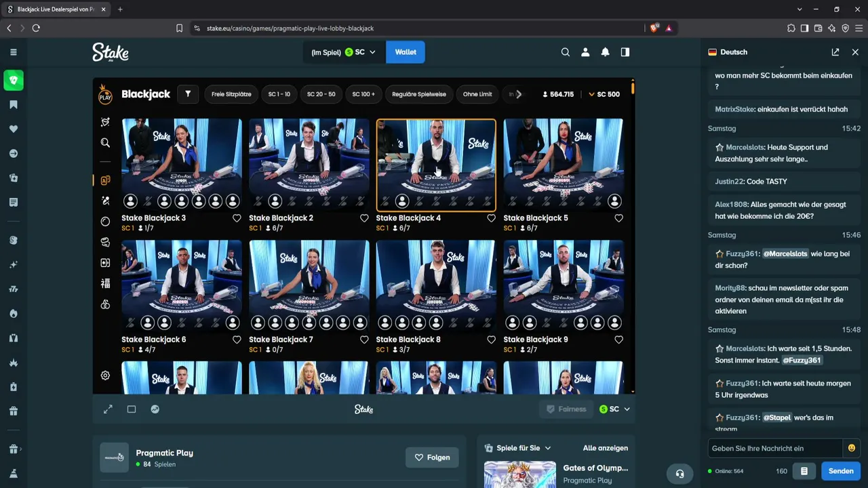868x488 pixels.
Task: Select the 'SC 100 +' filter chip
Action: click(x=363, y=94)
